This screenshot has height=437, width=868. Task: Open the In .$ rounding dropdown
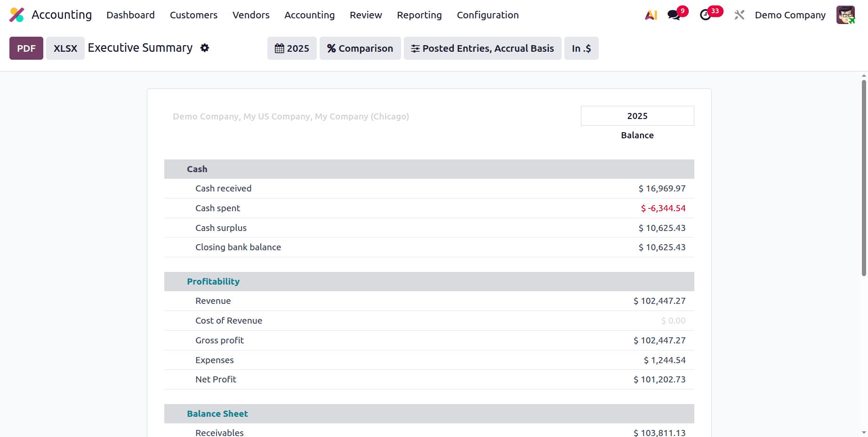pos(581,48)
